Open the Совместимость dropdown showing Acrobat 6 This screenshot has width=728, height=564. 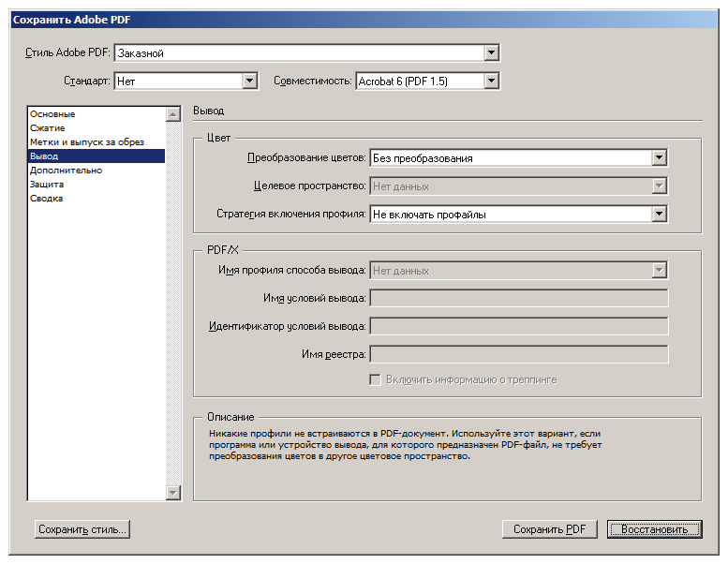click(x=427, y=82)
